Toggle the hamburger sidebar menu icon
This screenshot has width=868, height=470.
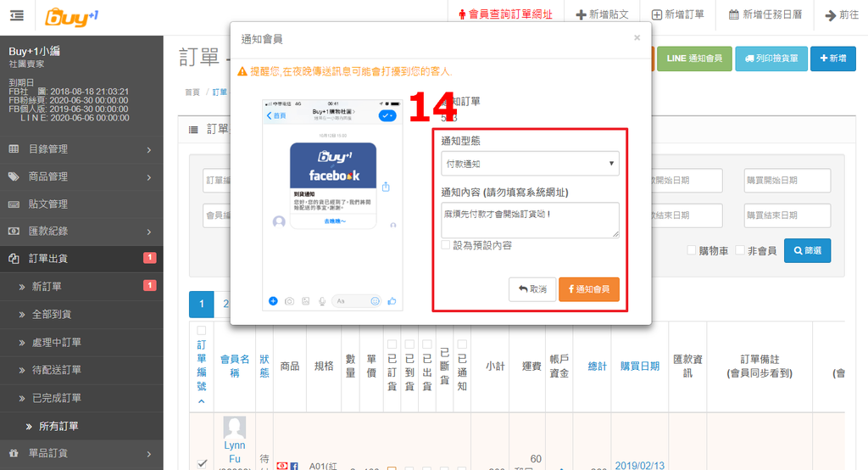[x=17, y=15]
